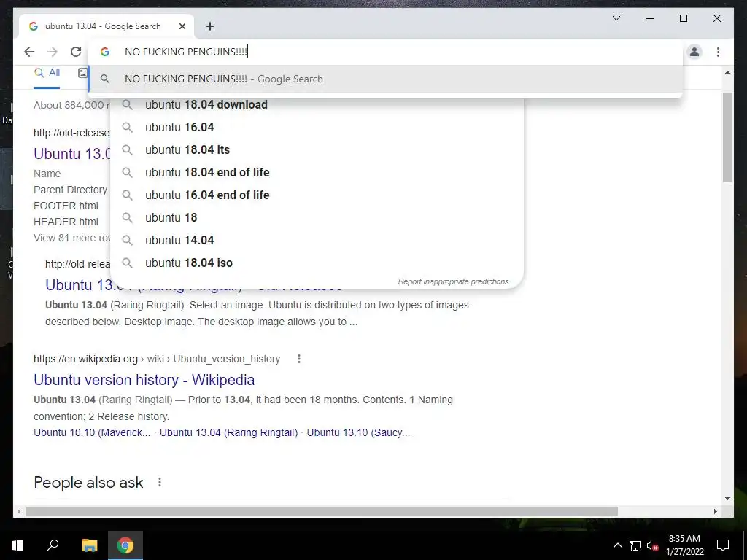This screenshot has height=560, width=747.
Task: Click the magnifier icon on omnibox suggestion row
Action: (105, 79)
